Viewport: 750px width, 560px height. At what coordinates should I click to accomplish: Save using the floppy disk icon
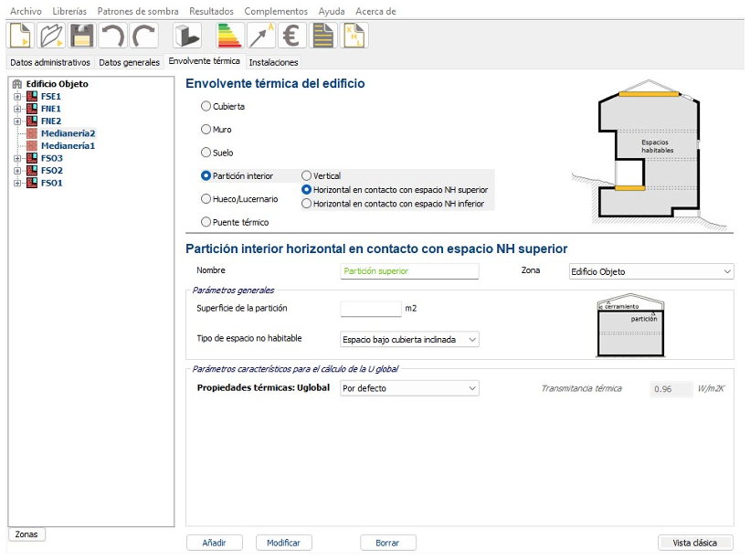coord(82,36)
